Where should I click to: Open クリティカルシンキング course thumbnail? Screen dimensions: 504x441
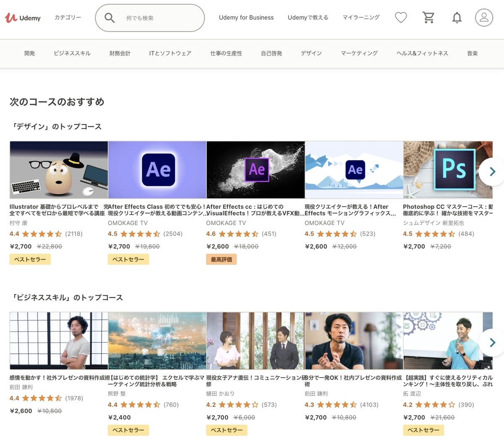(448, 341)
